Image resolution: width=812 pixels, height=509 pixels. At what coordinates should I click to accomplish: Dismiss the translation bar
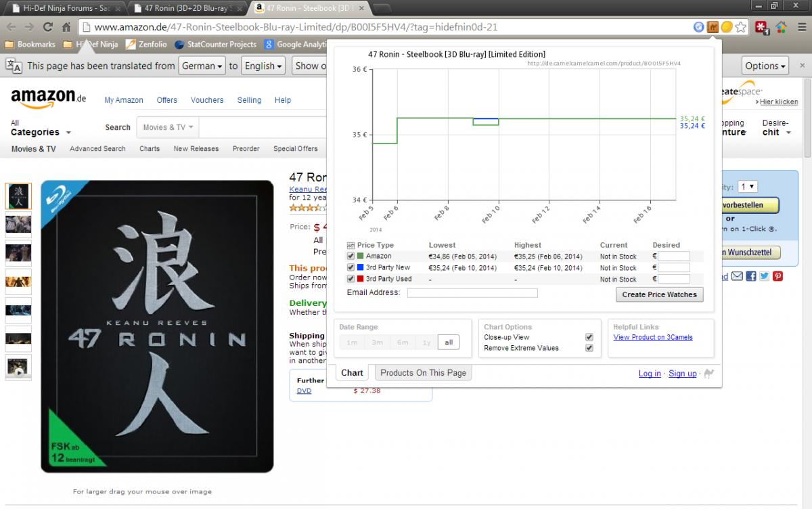coord(801,66)
